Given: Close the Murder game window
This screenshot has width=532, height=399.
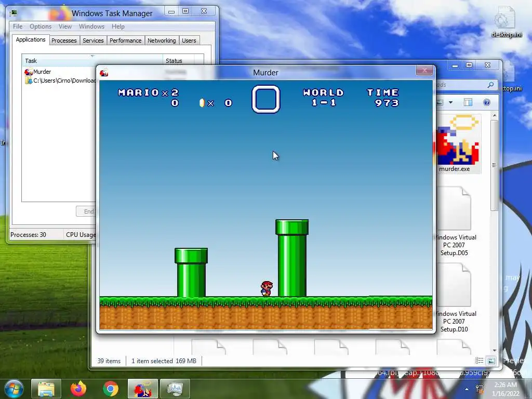Looking at the screenshot, I should (424, 70).
